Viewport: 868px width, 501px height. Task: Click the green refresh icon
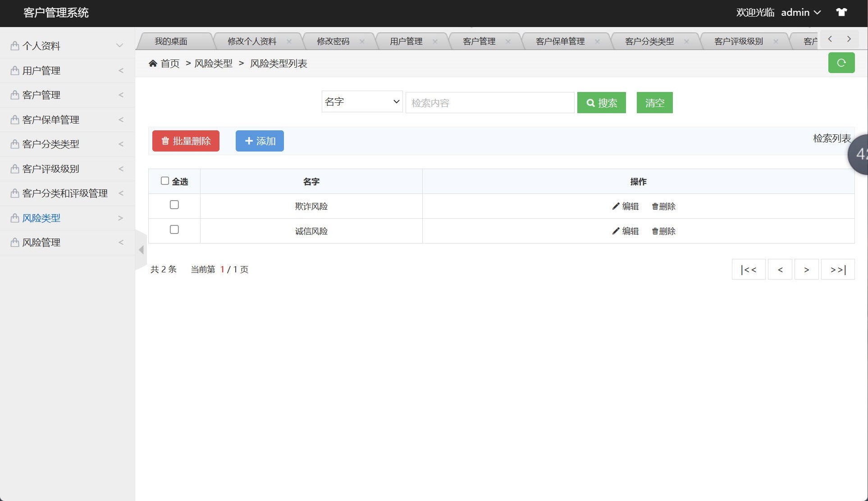[x=841, y=63]
